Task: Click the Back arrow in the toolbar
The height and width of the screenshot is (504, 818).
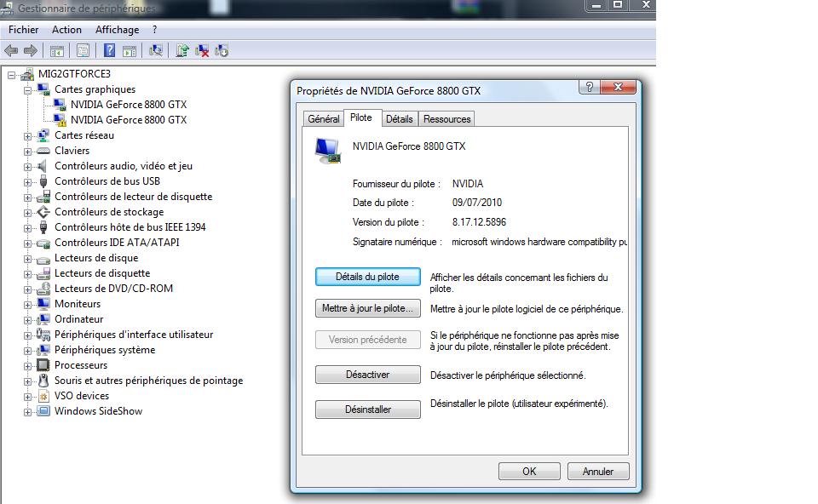Action: (x=11, y=51)
